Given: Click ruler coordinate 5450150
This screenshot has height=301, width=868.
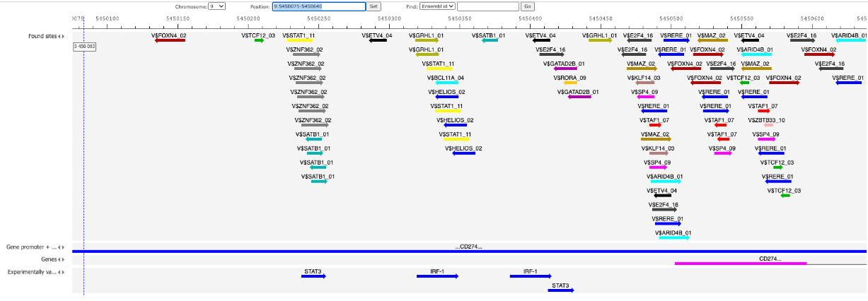Looking at the screenshot, I should pos(178,17).
